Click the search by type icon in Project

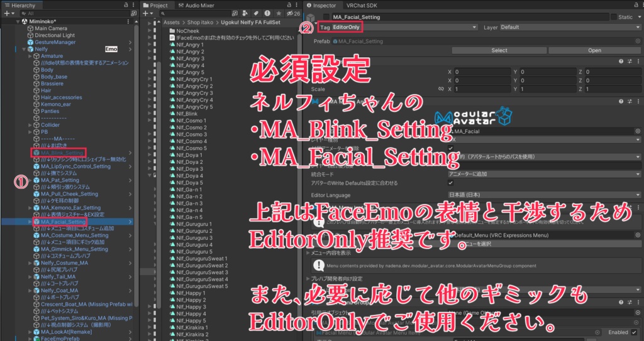point(245,14)
